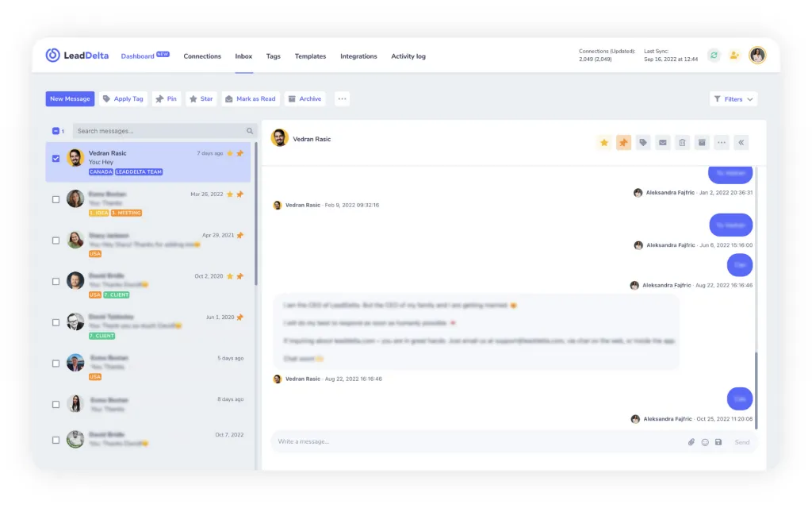
Task: Click the star icon on Vedran Rasic row
Action: (x=230, y=153)
